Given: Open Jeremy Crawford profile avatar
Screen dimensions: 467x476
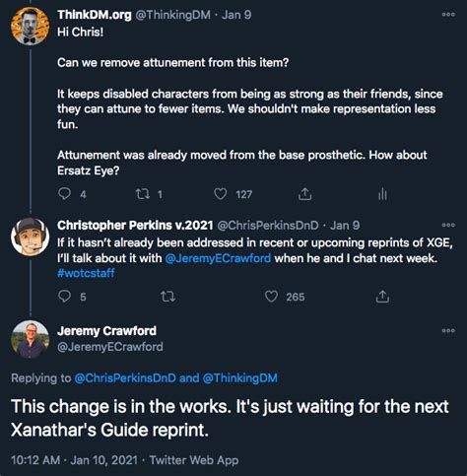Looking at the screenshot, I should click(x=30, y=339).
